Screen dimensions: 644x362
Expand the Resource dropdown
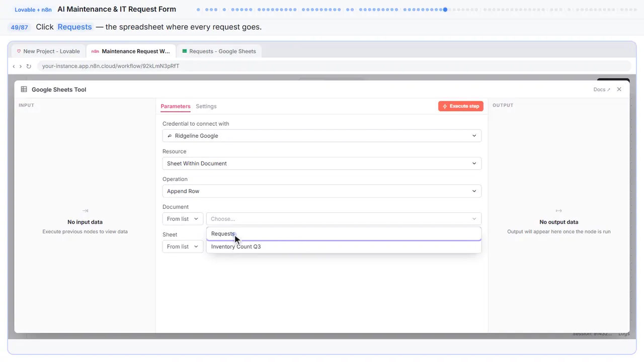click(322, 163)
